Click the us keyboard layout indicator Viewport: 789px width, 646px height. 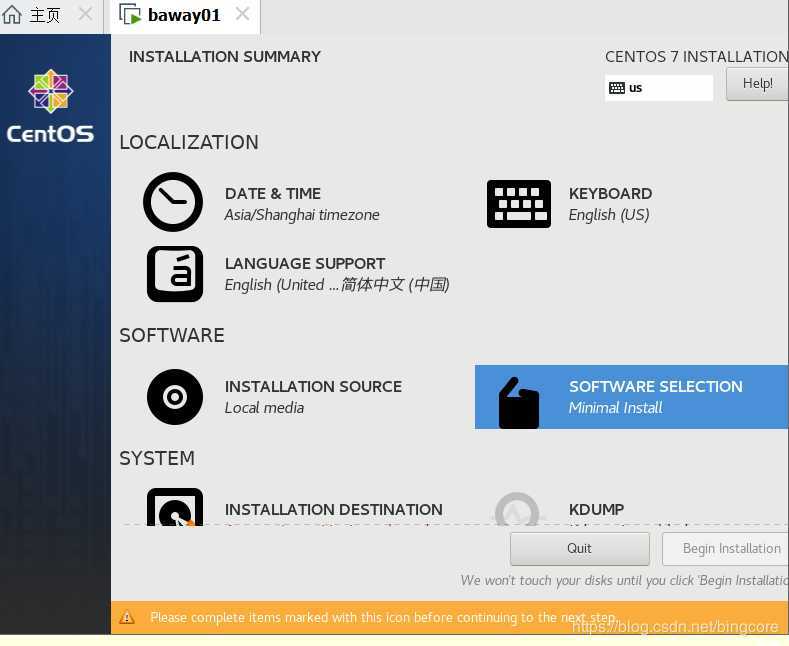[x=659, y=88]
